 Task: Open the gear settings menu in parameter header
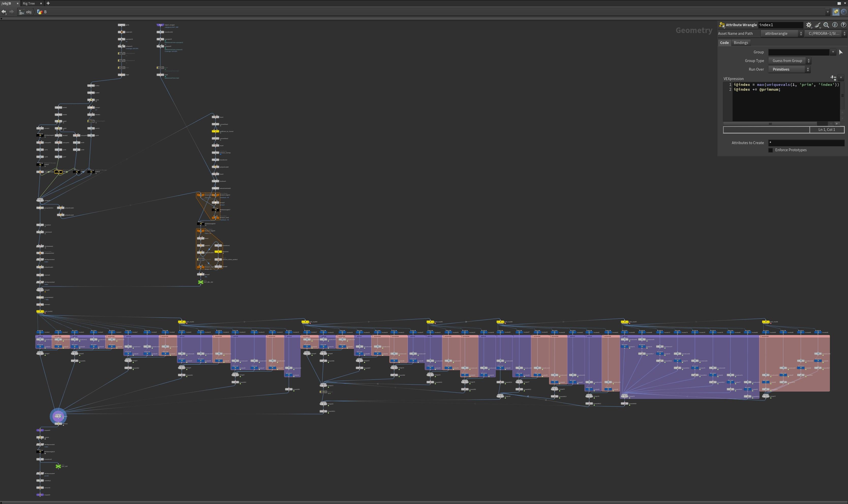[x=809, y=25]
